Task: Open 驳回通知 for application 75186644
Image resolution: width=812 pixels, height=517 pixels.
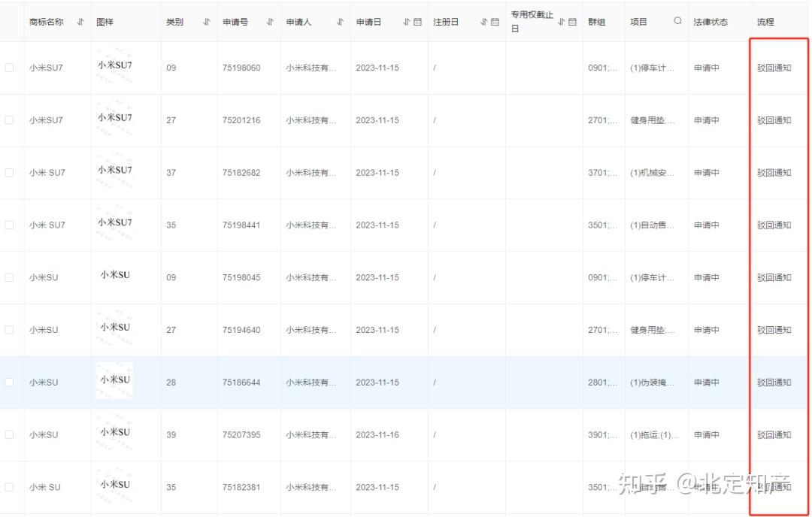Action: click(x=774, y=382)
